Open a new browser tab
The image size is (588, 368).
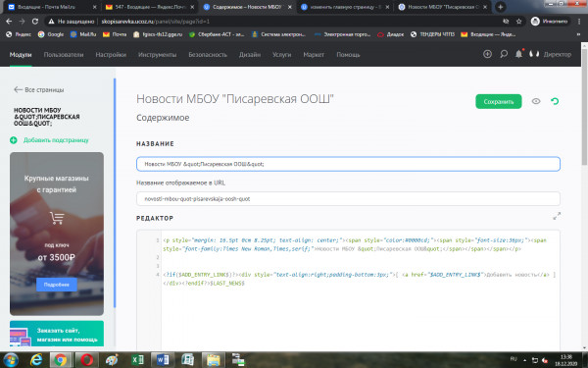click(x=500, y=7)
